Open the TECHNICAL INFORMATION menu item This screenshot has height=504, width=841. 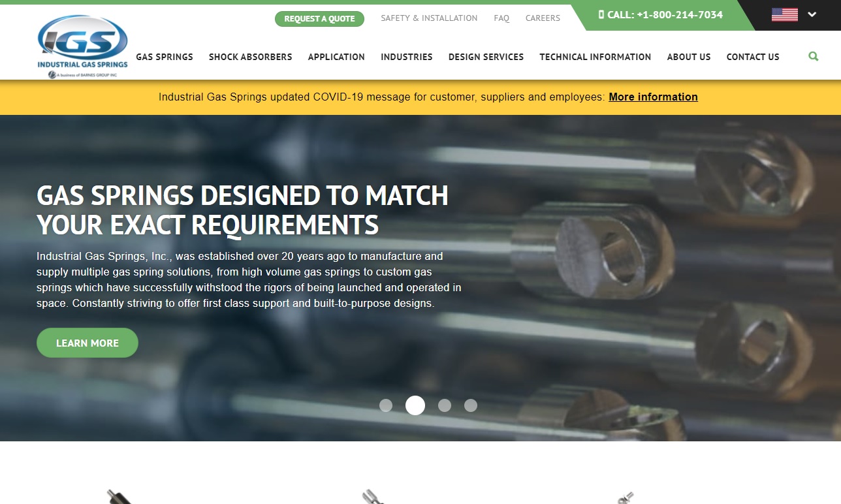click(x=595, y=57)
